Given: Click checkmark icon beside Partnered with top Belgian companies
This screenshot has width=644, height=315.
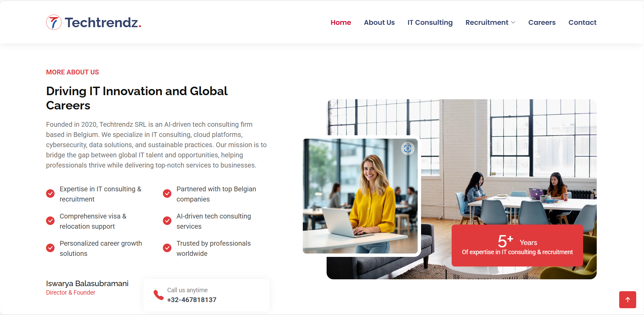Looking at the screenshot, I should click(167, 194).
